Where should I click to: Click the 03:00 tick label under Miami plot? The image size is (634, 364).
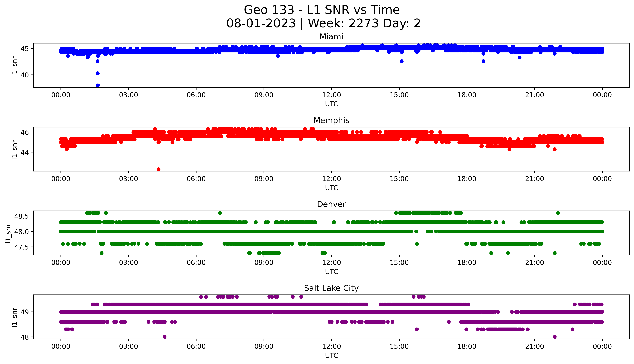tap(129, 95)
